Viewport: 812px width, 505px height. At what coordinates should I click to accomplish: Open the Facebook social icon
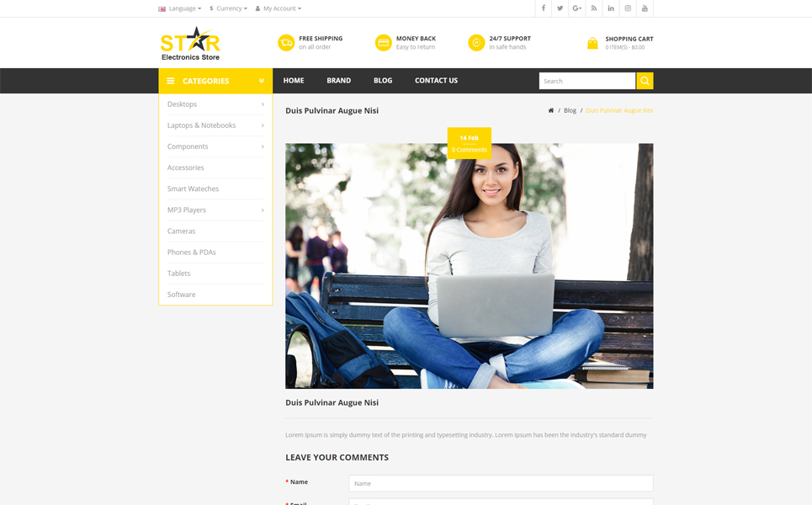click(x=544, y=8)
